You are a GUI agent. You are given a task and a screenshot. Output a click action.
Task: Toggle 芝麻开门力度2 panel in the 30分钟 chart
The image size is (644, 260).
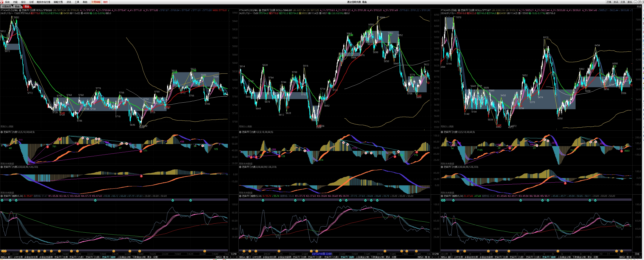(240, 167)
